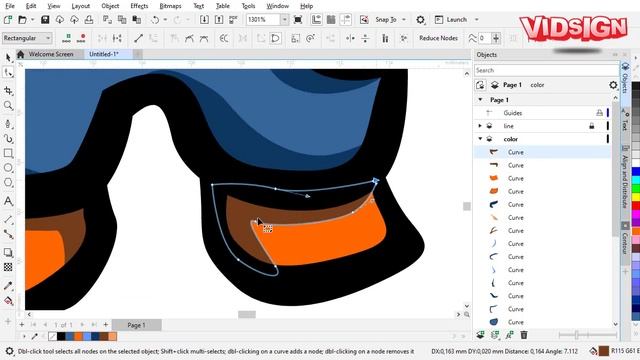Click the Smooth node icon

click(189, 38)
